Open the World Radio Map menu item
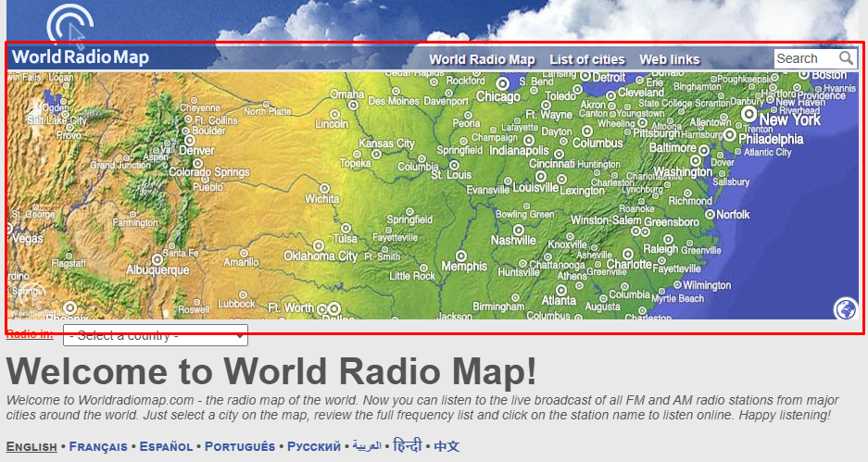This screenshot has height=462, width=868. (x=482, y=59)
